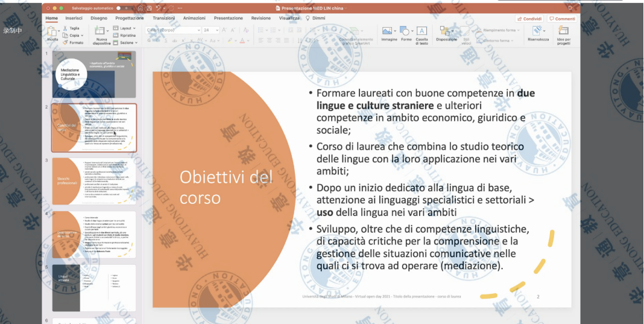
Task: Select slide 3 Sbocchi professionali thumbnail
Action: point(94,182)
